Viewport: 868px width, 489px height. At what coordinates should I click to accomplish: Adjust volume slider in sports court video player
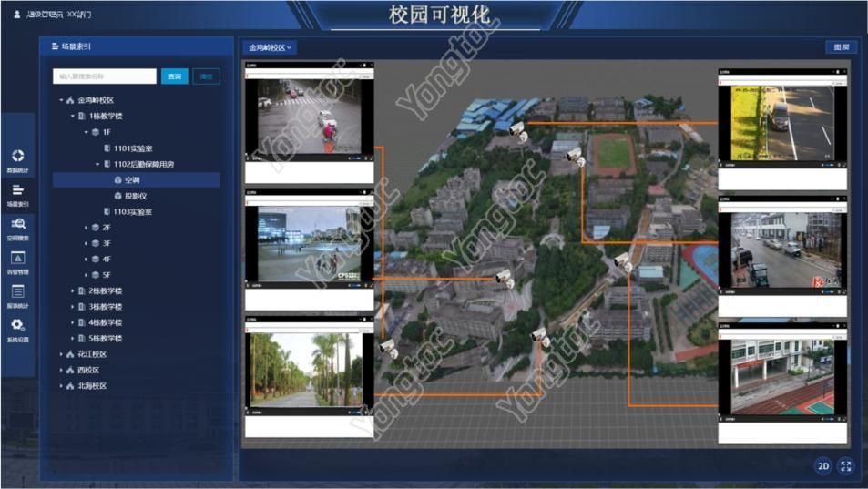[x=829, y=419]
